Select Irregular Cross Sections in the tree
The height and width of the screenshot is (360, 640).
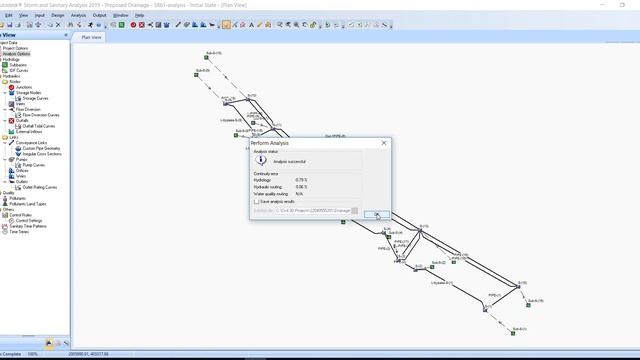coord(42,154)
